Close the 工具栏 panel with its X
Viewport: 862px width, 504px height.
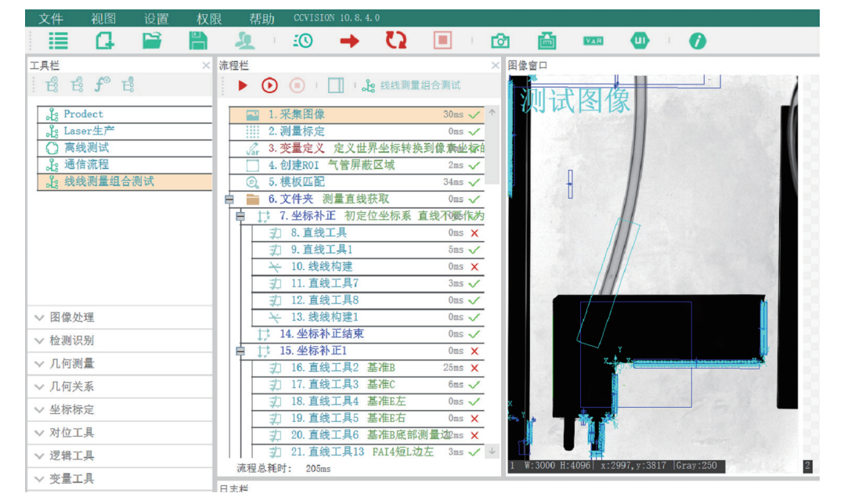206,66
